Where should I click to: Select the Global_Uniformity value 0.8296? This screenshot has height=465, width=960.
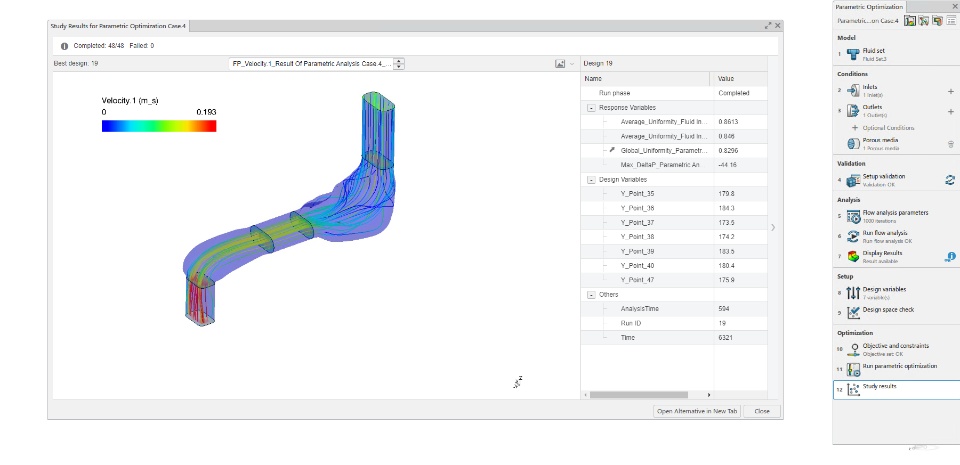point(728,151)
